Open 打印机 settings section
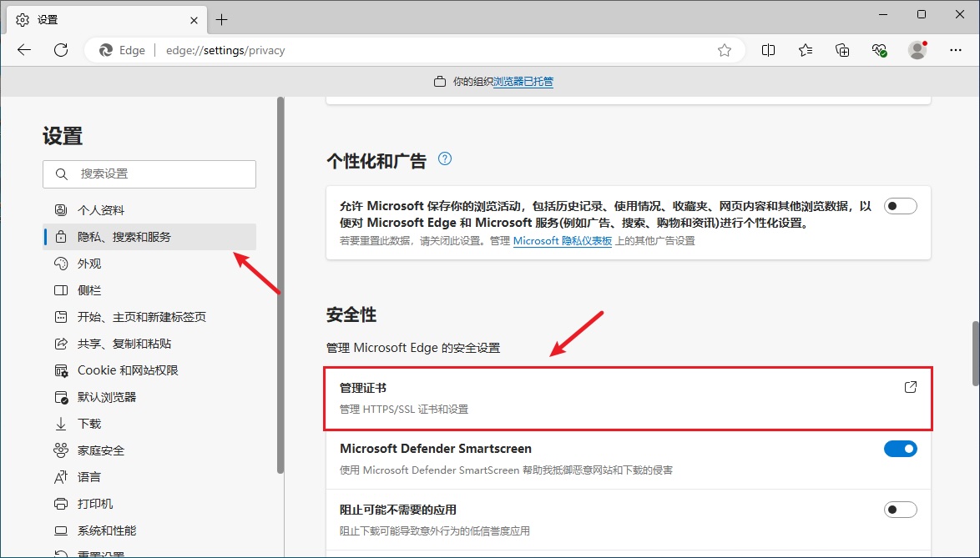The width and height of the screenshot is (980, 558). (149, 504)
